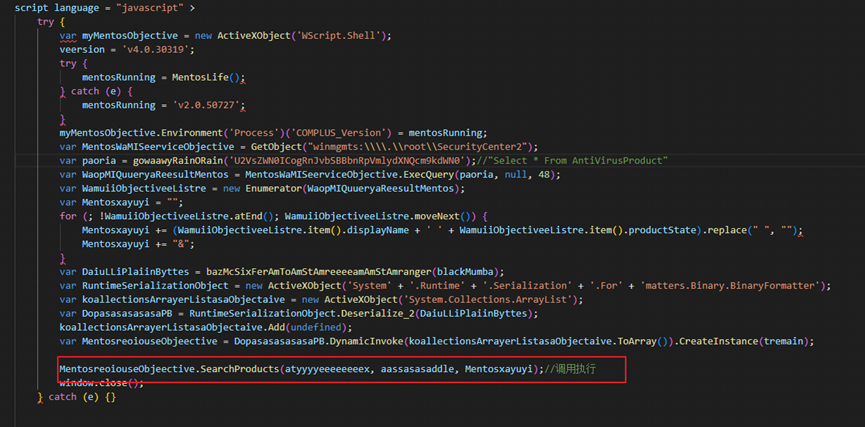Click the "Select * From AntiVirusProduct" comment
This screenshot has width=865, height=427.
[579, 161]
